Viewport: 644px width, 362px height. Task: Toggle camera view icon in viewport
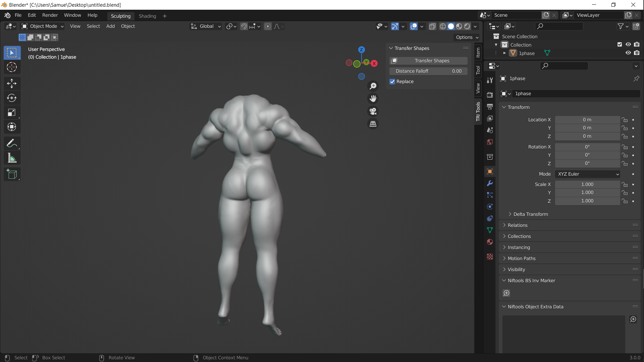click(x=373, y=111)
